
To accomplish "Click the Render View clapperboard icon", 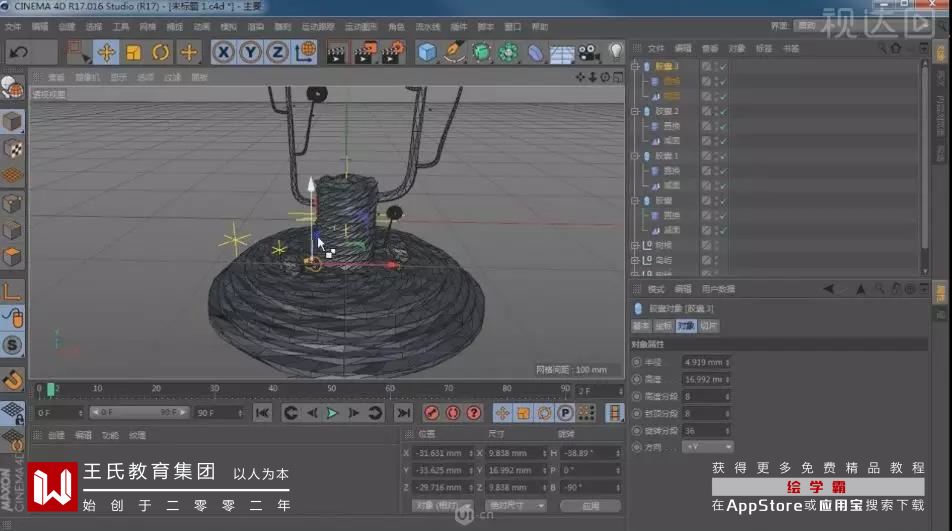I will coord(336,52).
